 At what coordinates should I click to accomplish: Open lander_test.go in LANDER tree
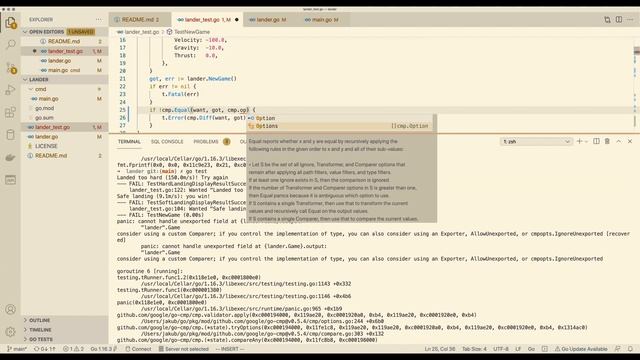click(64, 127)
